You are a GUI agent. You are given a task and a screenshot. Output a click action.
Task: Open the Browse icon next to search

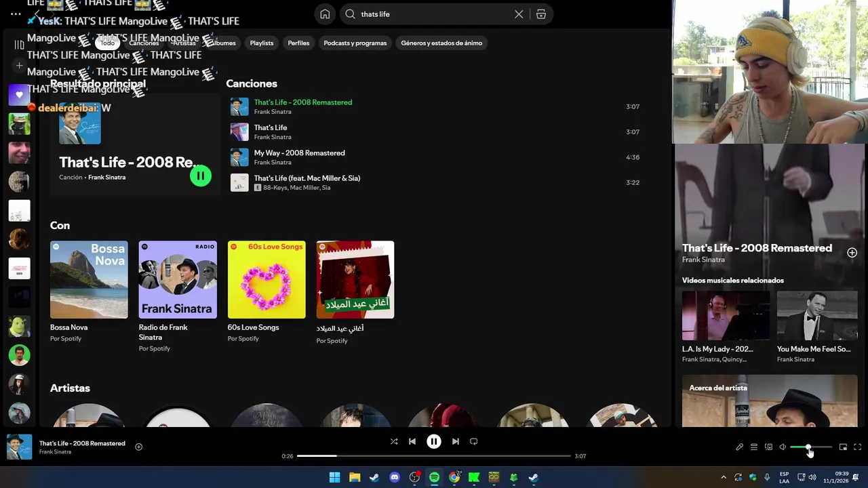click(x=540, y=14)
